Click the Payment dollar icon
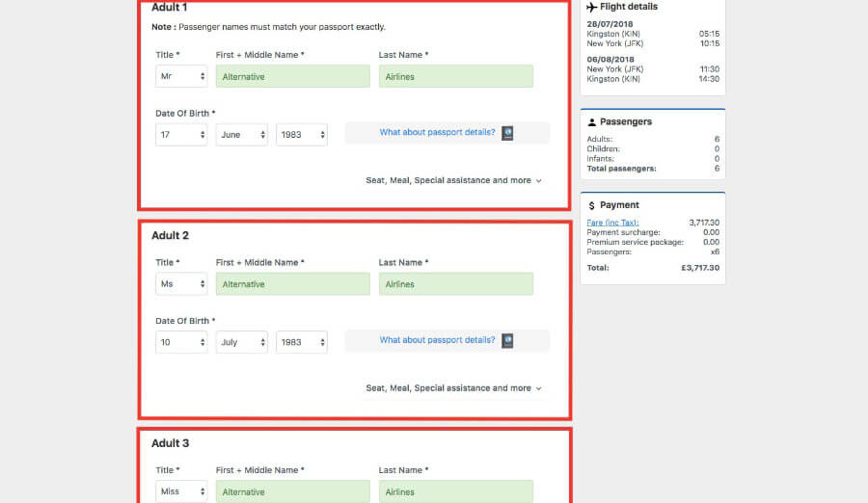Image resolution: width=868 pixels, height=503 pixels. (592, 205)
